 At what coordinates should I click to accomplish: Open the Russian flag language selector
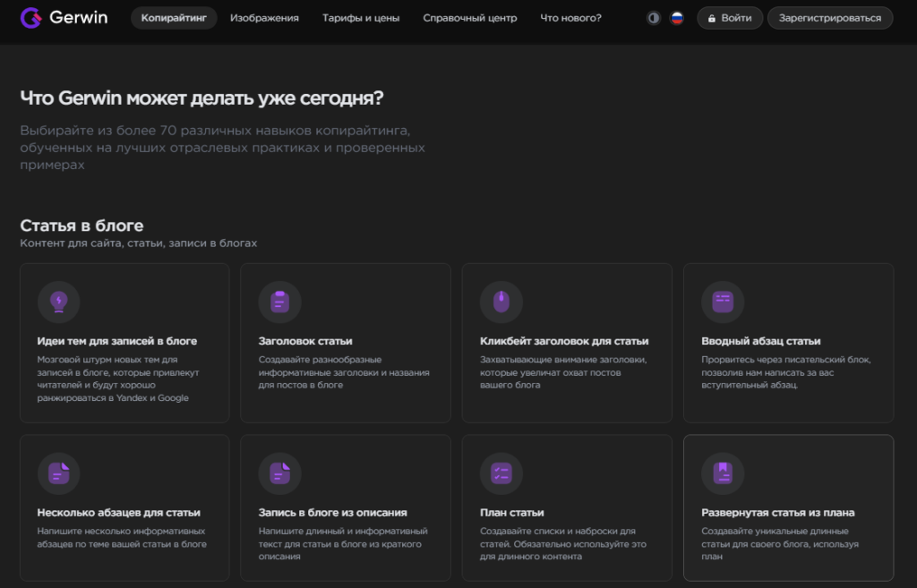pos(677,18)
